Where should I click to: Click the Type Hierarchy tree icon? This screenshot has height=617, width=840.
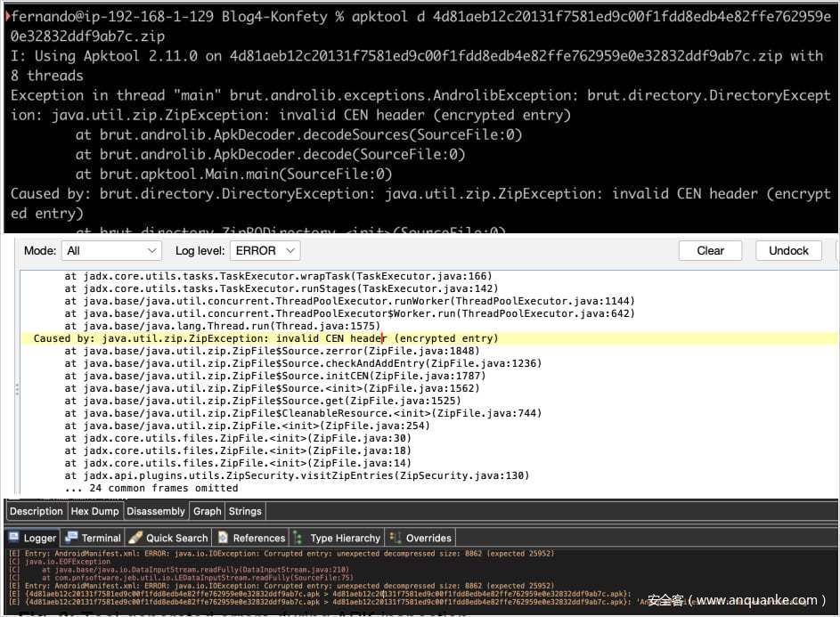coord(299,538)
